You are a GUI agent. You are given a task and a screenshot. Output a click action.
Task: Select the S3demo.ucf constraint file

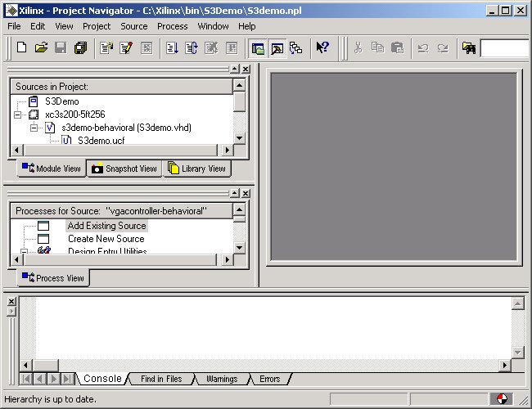(x=101, y=141)
